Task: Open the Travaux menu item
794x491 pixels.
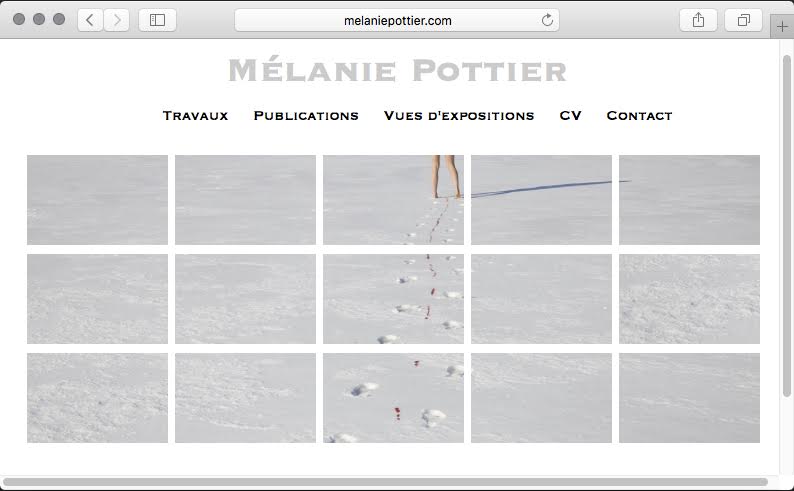Action: (x=195, y=116)
